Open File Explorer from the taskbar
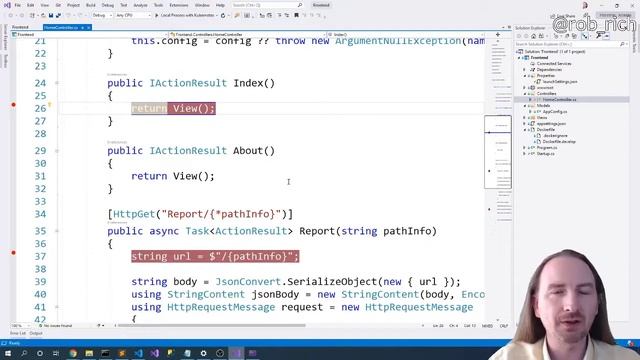The height and width of the screenshot is (360, 640). click(89, 353)
